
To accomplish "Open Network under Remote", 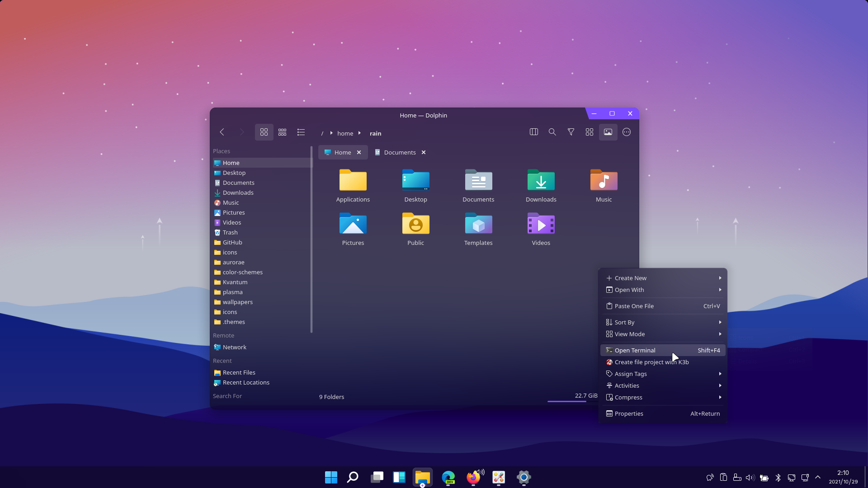I will coord(261,347).
